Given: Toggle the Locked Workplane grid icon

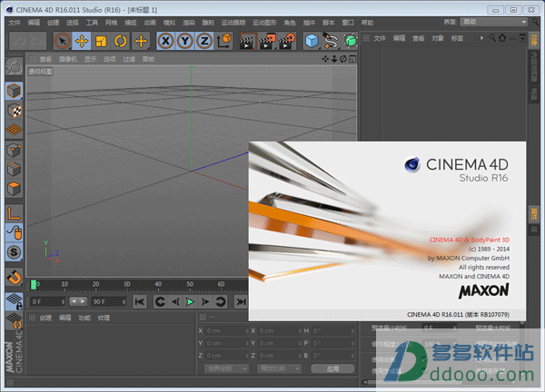Looking at the screenshot, I should click(14, 301).
